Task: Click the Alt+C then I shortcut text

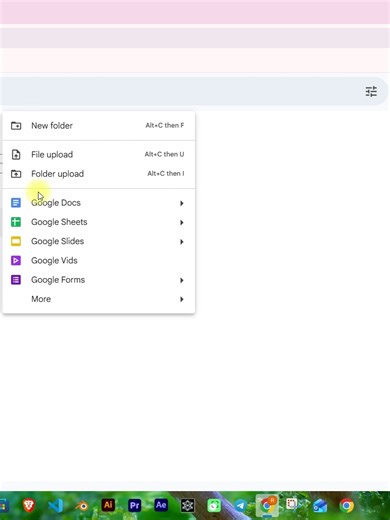Action: click(x=166, y=174)
